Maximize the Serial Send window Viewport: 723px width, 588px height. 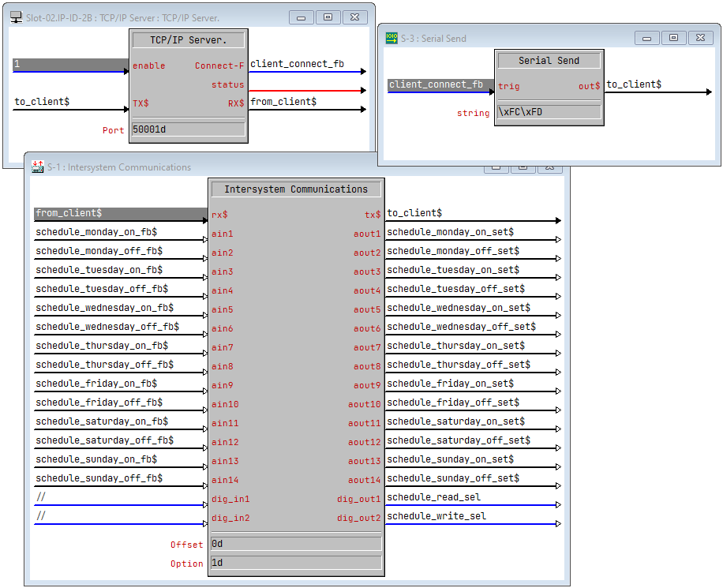click(673, 38)
